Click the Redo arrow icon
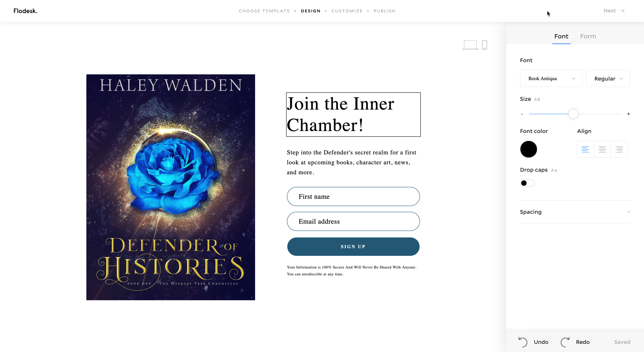The width and height of the screenshot is (644, 352). 565,342
